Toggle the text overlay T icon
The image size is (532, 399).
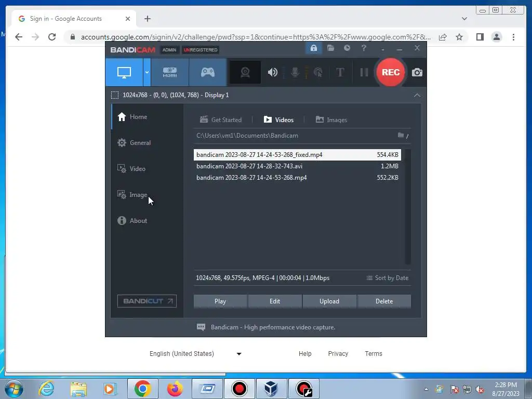340,72
